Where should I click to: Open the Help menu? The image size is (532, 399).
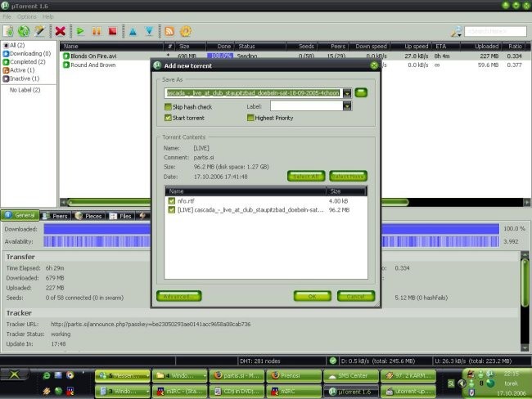coord(47,16)
